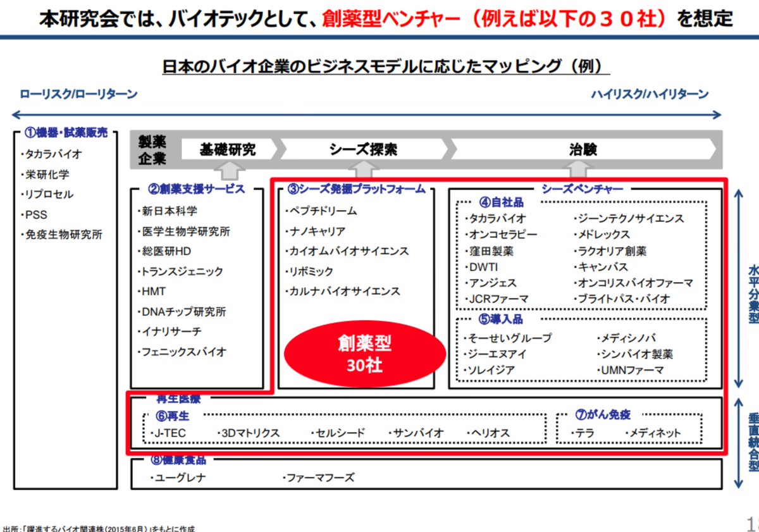Select the ②創薬支援サービス heading

(196, 189)
